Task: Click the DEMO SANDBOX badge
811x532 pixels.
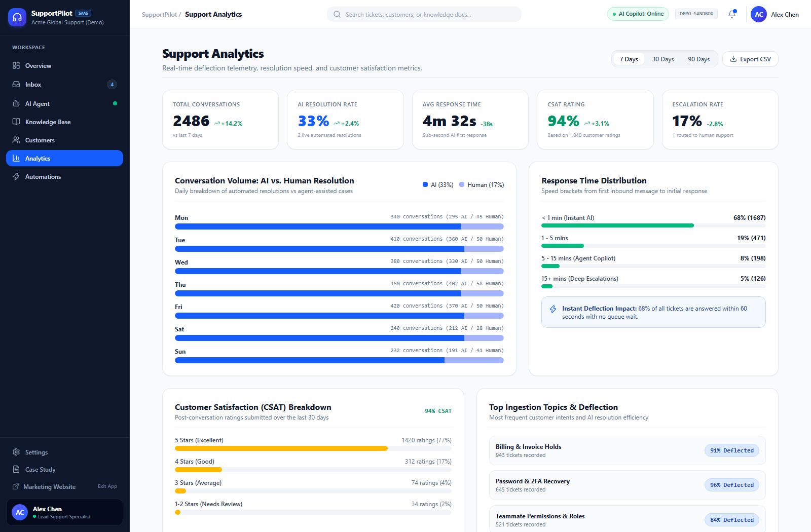Action: point(696,14)
